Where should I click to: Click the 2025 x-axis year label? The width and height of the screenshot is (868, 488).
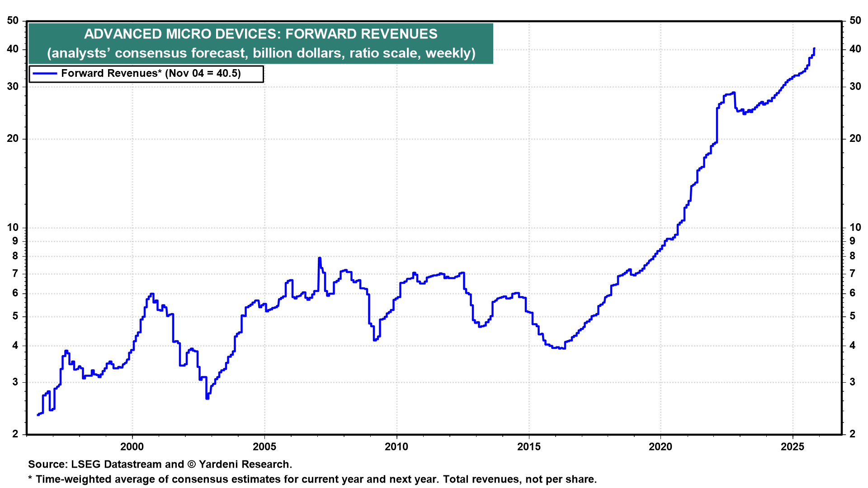[793, 447]
